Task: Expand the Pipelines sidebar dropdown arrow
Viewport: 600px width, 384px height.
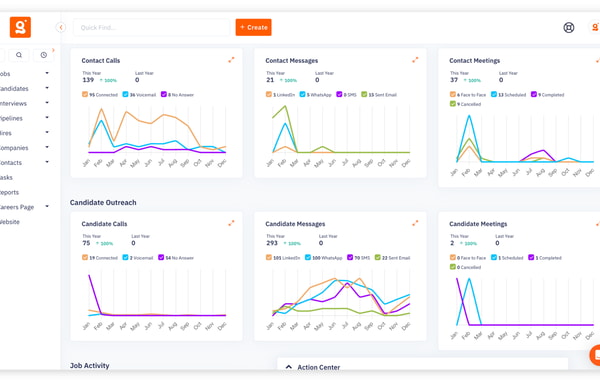Action: pyautogui.click(x=47, y=117)
